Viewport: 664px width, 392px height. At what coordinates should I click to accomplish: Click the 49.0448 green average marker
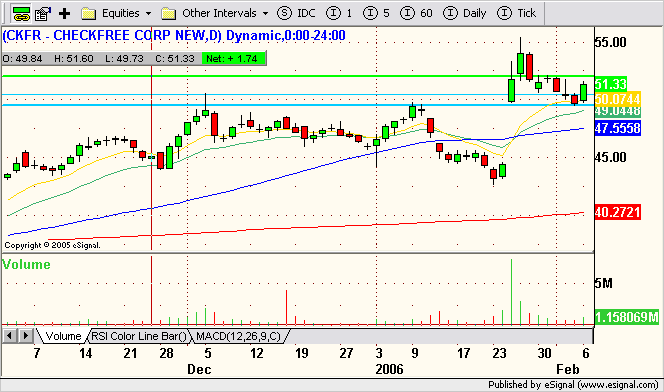617,111
